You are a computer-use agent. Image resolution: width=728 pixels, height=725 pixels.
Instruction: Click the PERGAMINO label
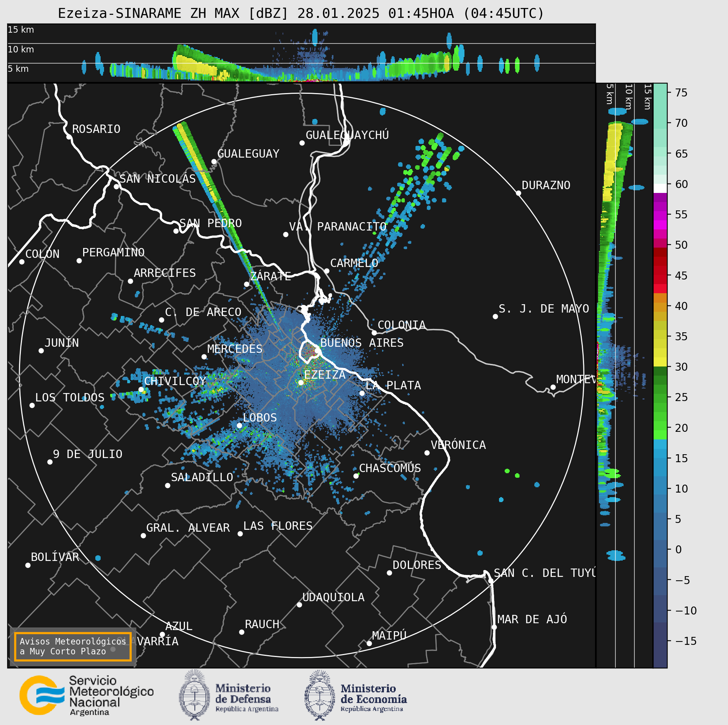(113, 253)
